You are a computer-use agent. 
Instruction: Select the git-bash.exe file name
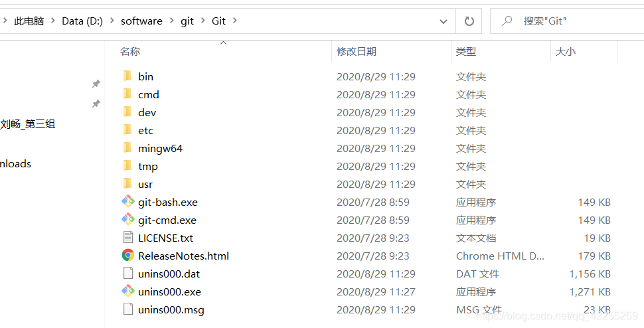click(x=168, y=203)
